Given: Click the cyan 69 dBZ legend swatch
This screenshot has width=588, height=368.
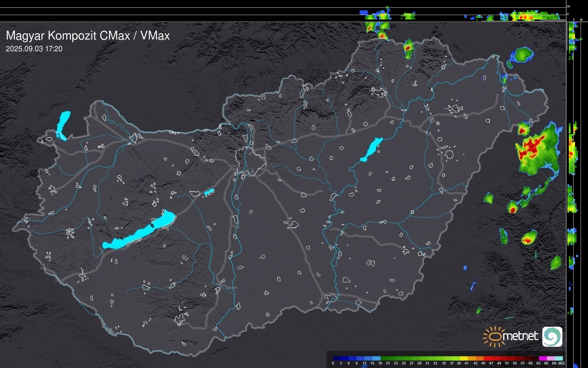Looking at the screenshot, I should [559, 358].
